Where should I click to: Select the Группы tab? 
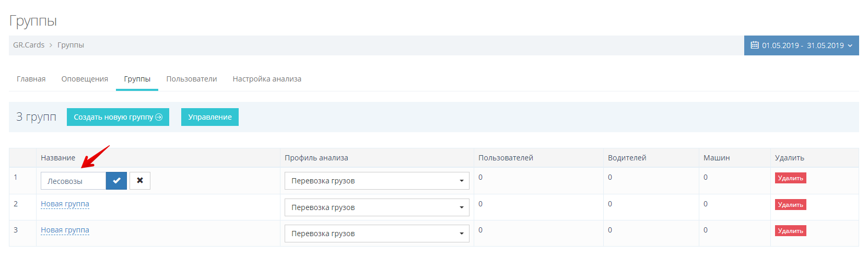tap(137, 79)
